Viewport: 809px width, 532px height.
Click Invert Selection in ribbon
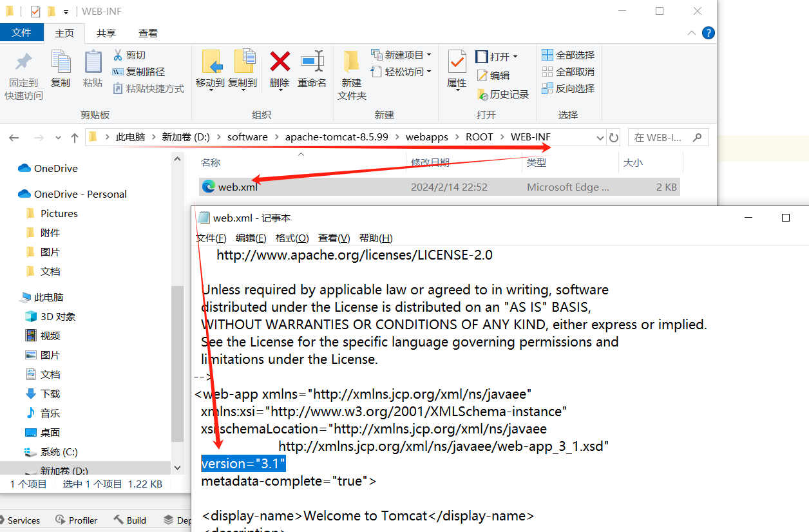coord(568,89)
